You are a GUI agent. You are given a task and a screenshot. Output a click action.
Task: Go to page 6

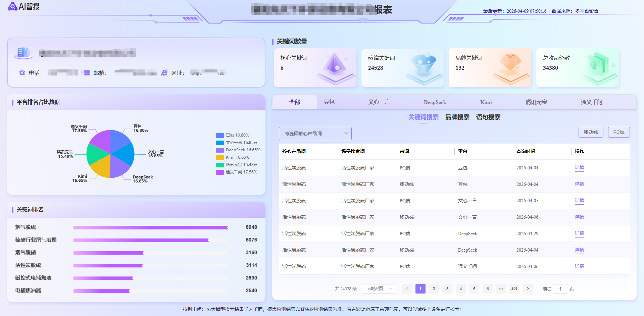pos(488,289)
